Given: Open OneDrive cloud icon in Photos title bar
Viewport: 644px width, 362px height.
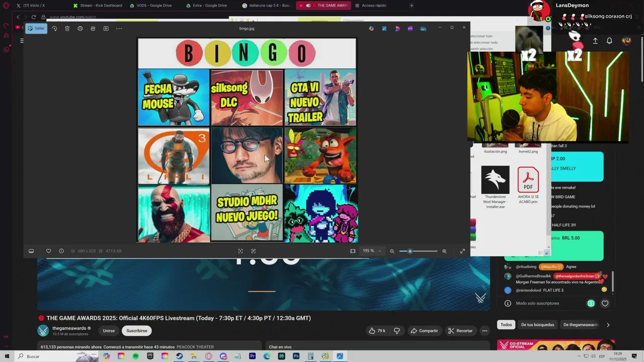Looking at the screenshot, I should pyautogui.click(x=423, y=29).
